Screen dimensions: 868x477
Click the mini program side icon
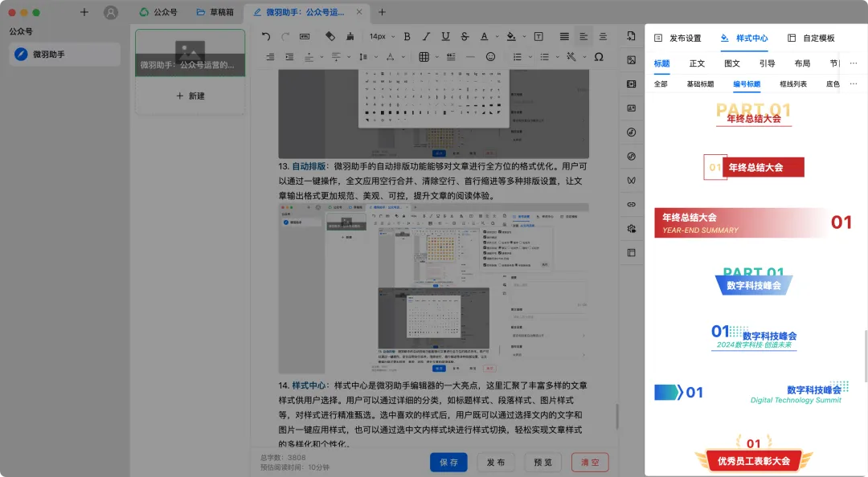click(x=631, y=156)
